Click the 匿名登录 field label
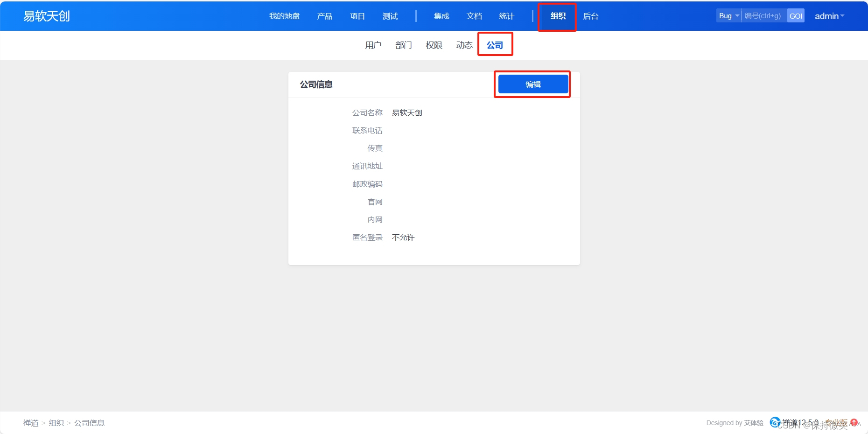868x434 pixels. tap(367, 237)
